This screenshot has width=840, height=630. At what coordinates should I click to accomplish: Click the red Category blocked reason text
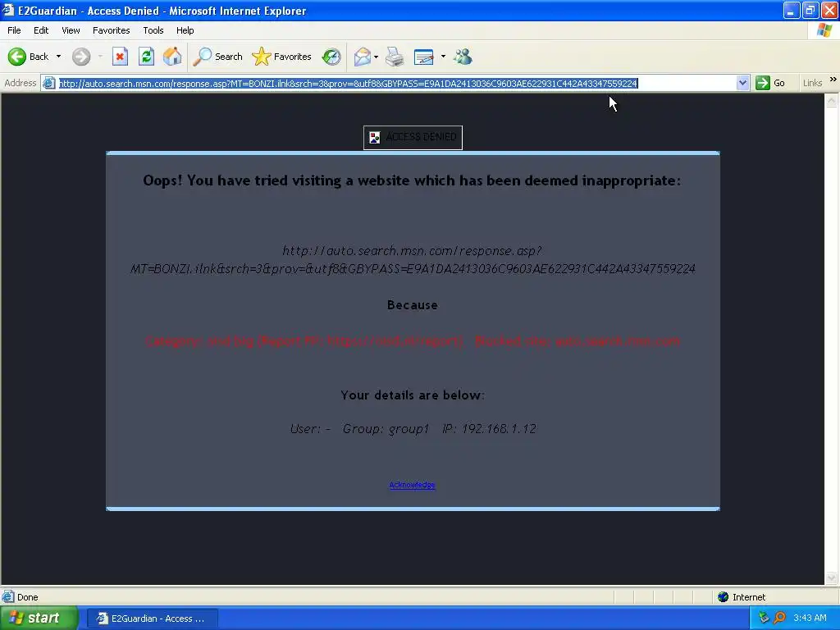point(413,341)
